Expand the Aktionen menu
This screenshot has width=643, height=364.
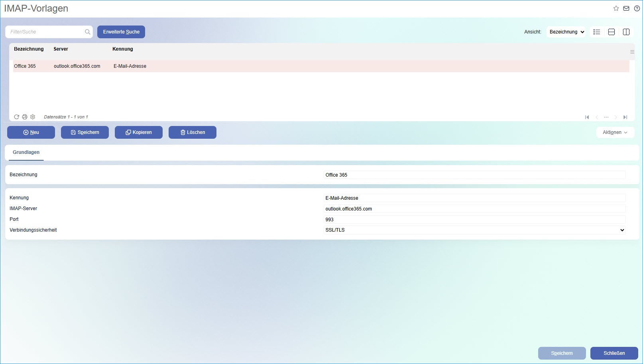coord(615,132)
